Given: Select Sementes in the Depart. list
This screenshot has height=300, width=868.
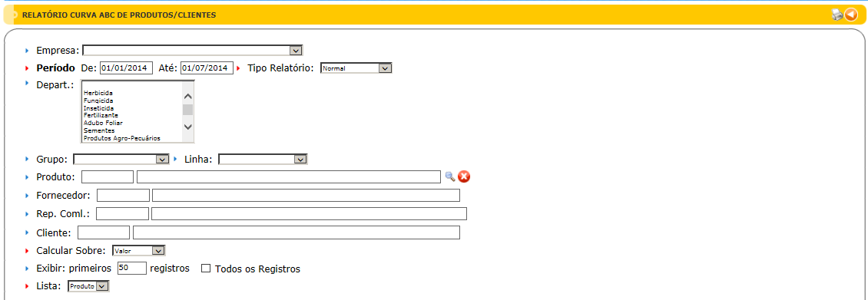Looking at the screenshot, I should point(99,130).
